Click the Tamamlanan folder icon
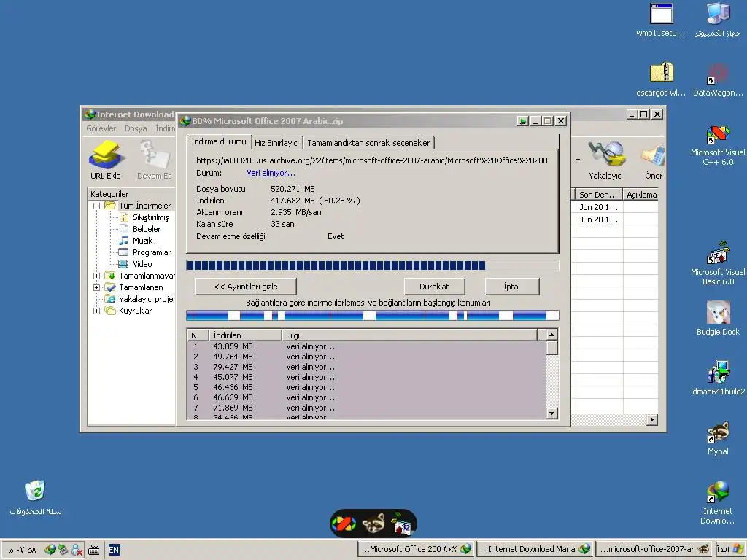 110,287
